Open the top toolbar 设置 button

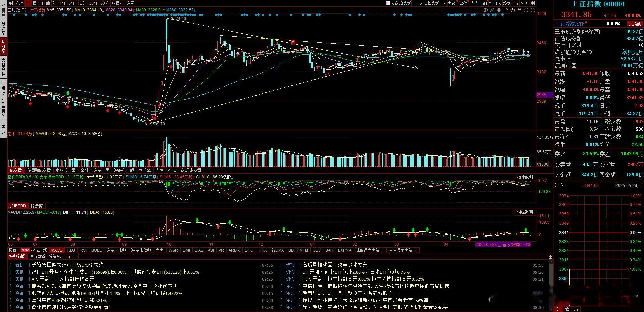[x=130, y=3]
